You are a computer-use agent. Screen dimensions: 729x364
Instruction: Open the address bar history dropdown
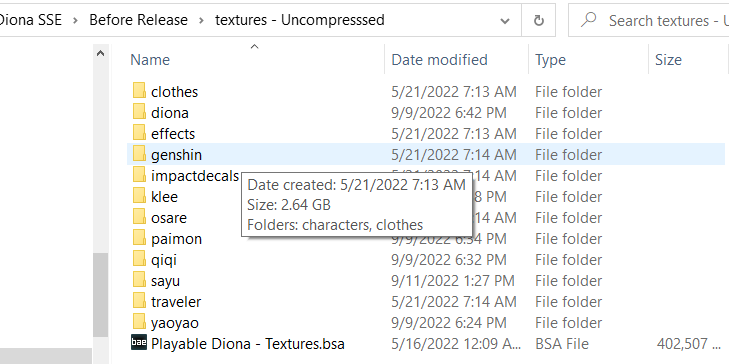(504, 20)
